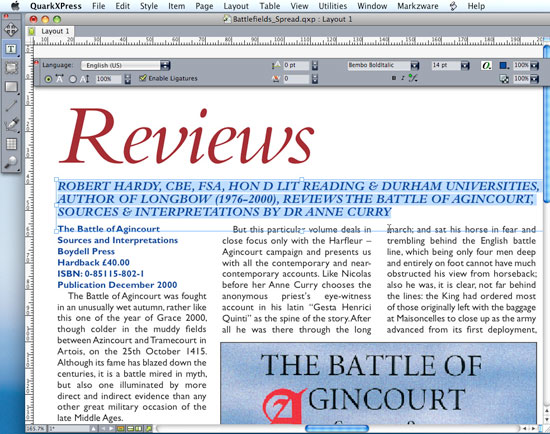Click the large 'Reviews' headline
Screen dimensions: 550x434
pyautogui.click(x=187, y=136)
